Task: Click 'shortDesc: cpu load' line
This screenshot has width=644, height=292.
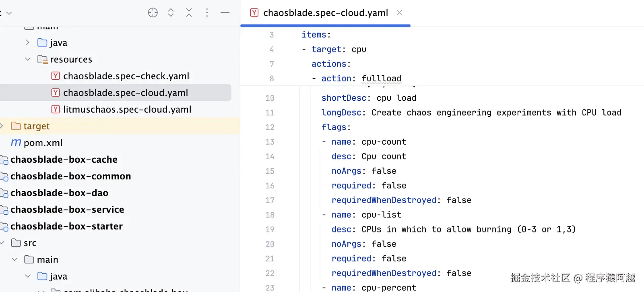Action: point(369,98)
